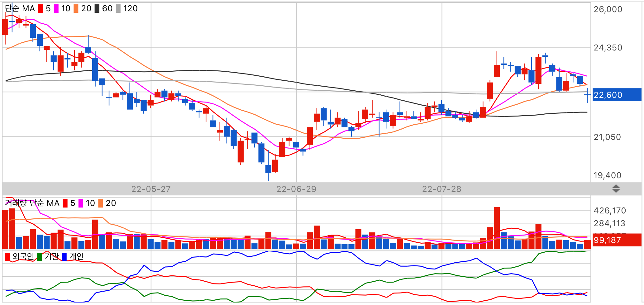
Task: Click the 거래량 단순 MA legend label
Action: (32, 203)
